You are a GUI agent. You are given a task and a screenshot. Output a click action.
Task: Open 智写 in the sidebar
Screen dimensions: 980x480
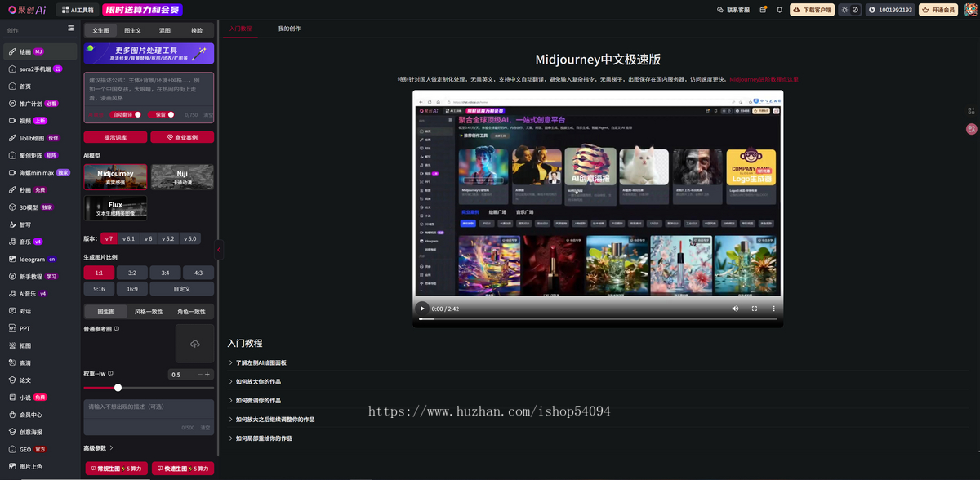coord(40,224)
